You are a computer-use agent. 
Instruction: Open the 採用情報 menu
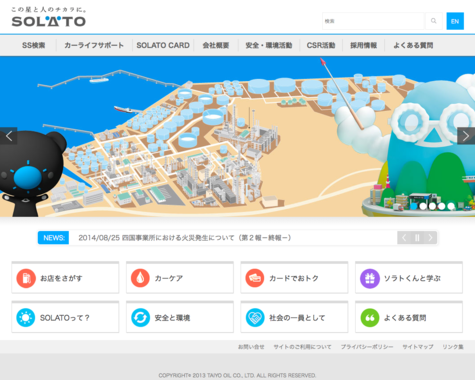(x=363, y=45)
